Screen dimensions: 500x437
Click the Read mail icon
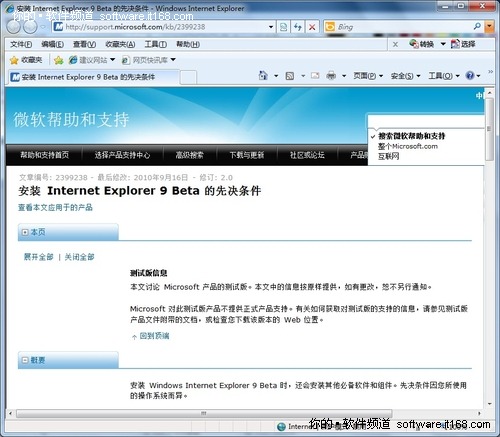click(315, 76)
